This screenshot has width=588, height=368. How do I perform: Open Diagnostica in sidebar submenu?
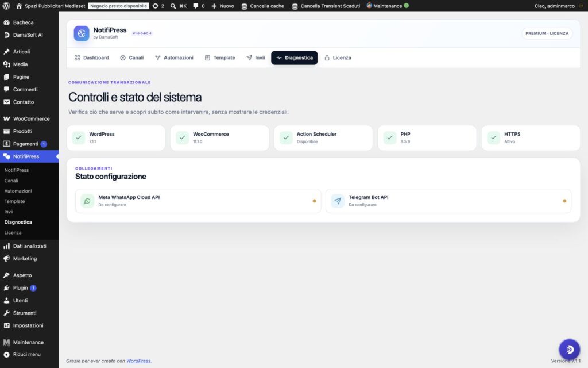18,222
